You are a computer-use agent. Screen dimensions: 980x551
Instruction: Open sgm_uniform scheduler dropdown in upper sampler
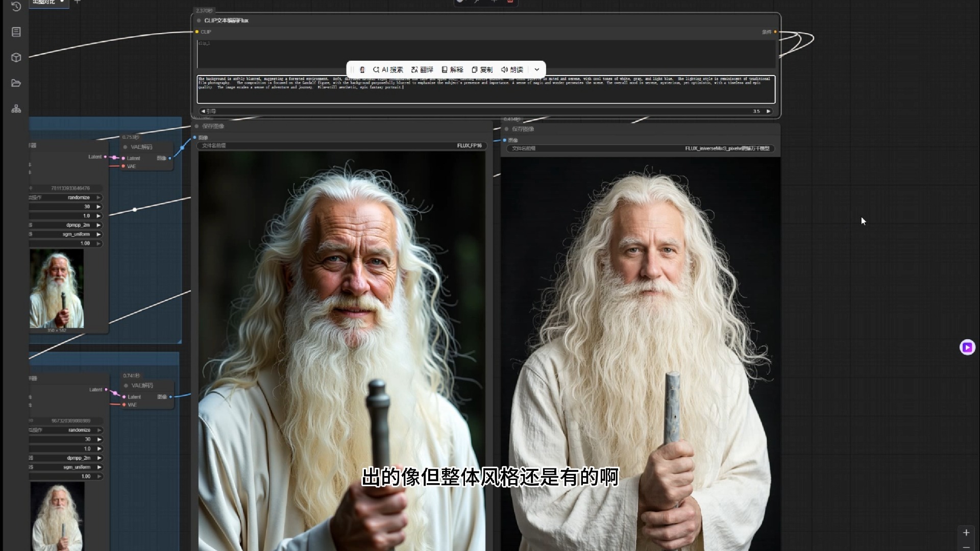99,234
